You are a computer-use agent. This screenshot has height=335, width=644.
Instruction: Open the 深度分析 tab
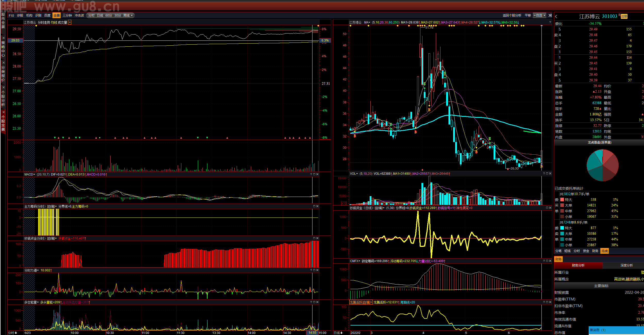(x=626, y=265)
